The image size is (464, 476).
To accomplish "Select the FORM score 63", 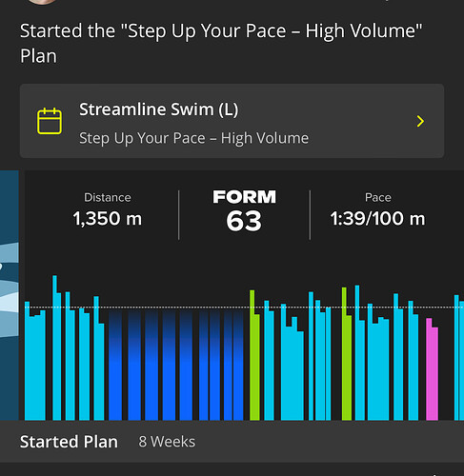I will point(244,221).
